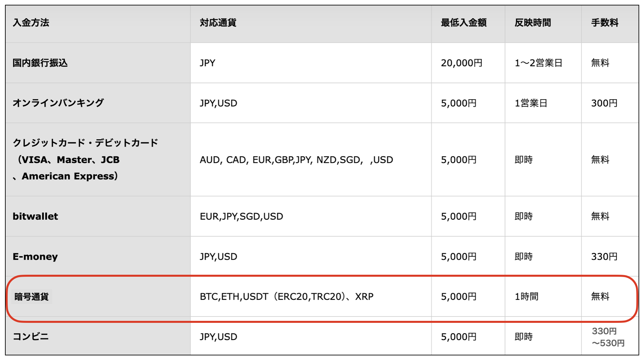Select the コンビニ row label
Image resolution: width=644 pixels, height=361 pixels.
(x=31, y=337)
